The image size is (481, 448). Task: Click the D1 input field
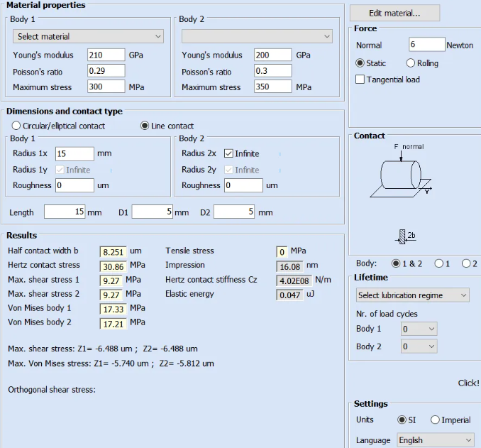click(x=153, y=212)
